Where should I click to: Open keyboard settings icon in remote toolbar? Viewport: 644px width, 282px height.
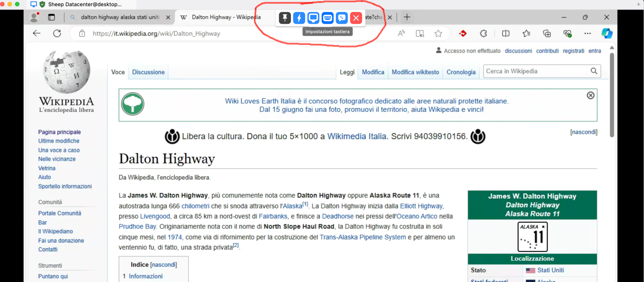(x=327, y=18)
